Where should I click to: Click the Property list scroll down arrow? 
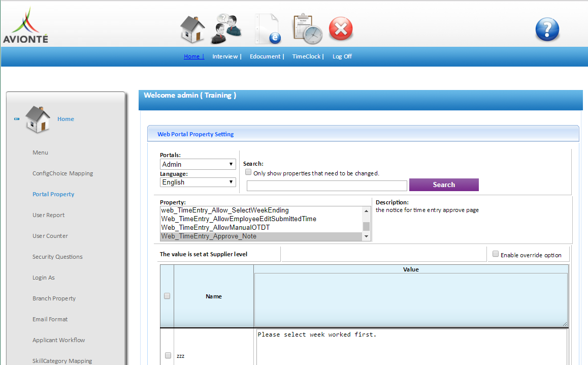(x=367, y=236)
